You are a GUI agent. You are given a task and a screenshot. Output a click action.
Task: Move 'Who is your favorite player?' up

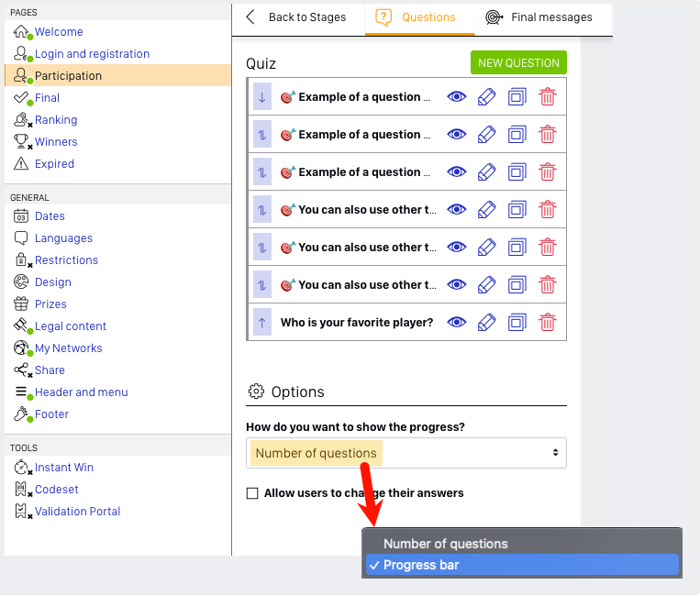pyautogui.click(x=262, y=322)
